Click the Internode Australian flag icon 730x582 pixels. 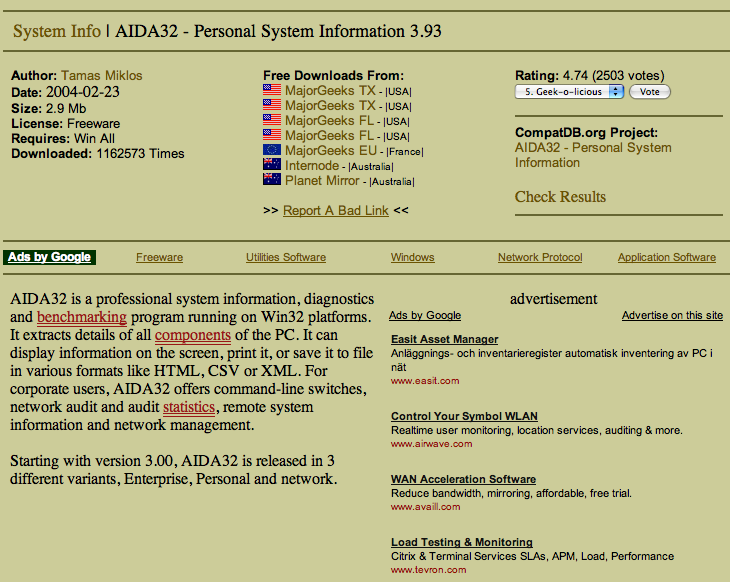point(271,164)
